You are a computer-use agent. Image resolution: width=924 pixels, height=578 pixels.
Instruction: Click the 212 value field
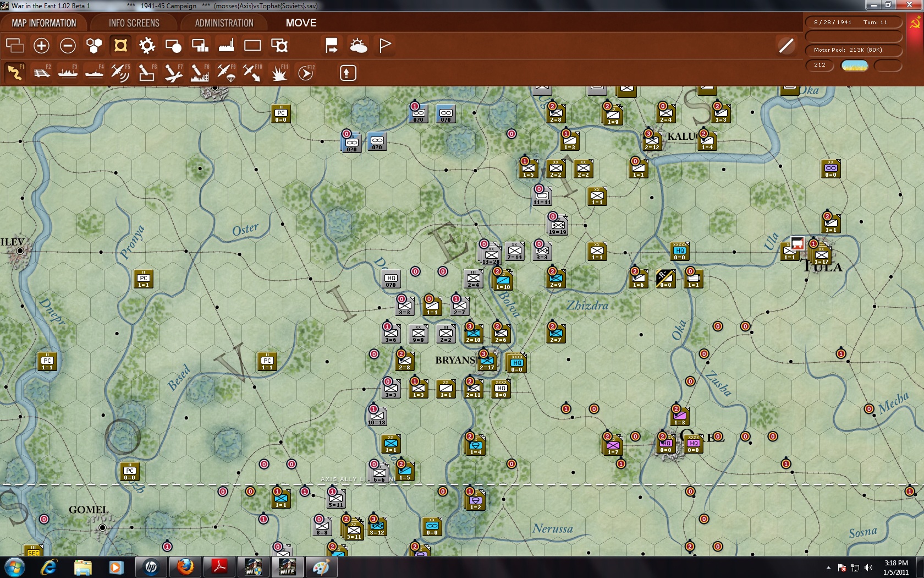(820, 65)
